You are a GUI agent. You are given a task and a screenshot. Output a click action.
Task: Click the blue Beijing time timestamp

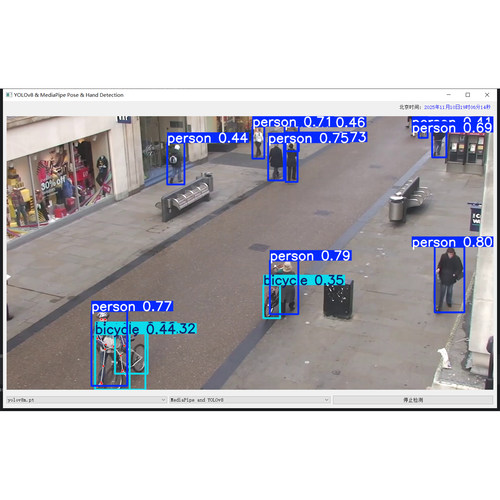click(457, 107)
